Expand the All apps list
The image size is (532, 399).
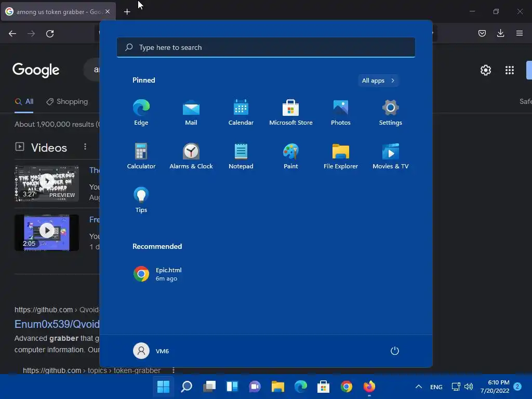pyautogui.click(x=378, y=81)
